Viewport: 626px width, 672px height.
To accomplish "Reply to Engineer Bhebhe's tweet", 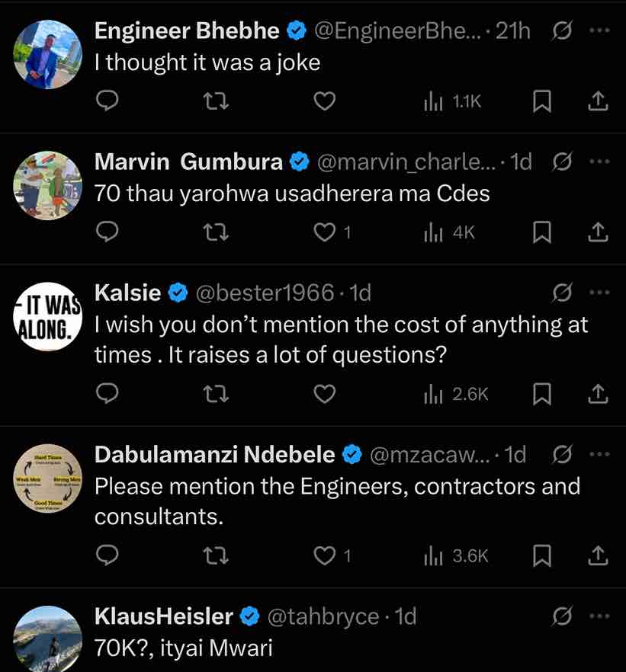I will [x=108, y=101].
